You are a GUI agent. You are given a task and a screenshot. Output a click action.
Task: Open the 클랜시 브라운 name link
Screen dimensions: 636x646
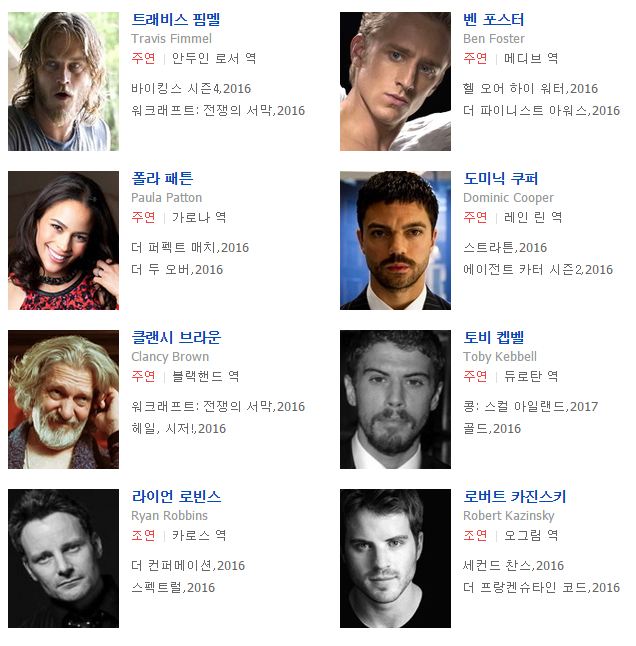point(176,337)
